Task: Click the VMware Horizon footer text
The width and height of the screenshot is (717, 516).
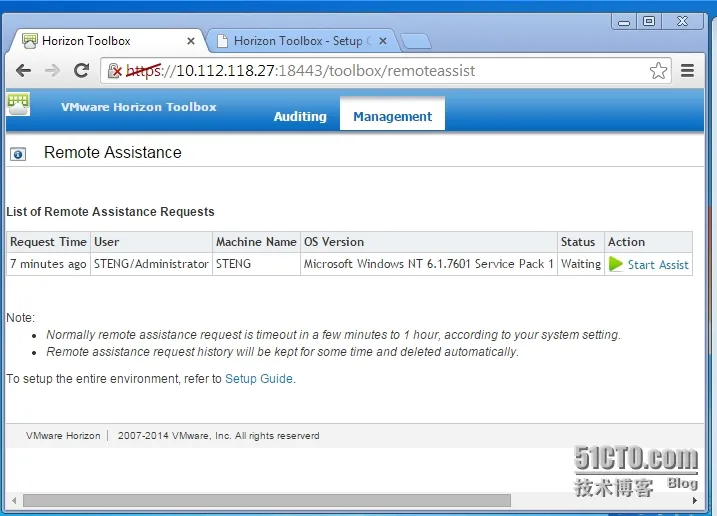Action: (x=63, y=435)
